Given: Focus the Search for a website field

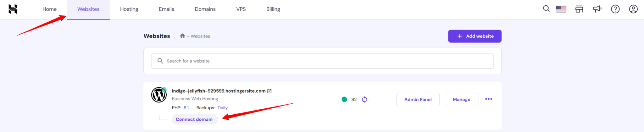Looking at the screenshot, I should pos(322,61).
